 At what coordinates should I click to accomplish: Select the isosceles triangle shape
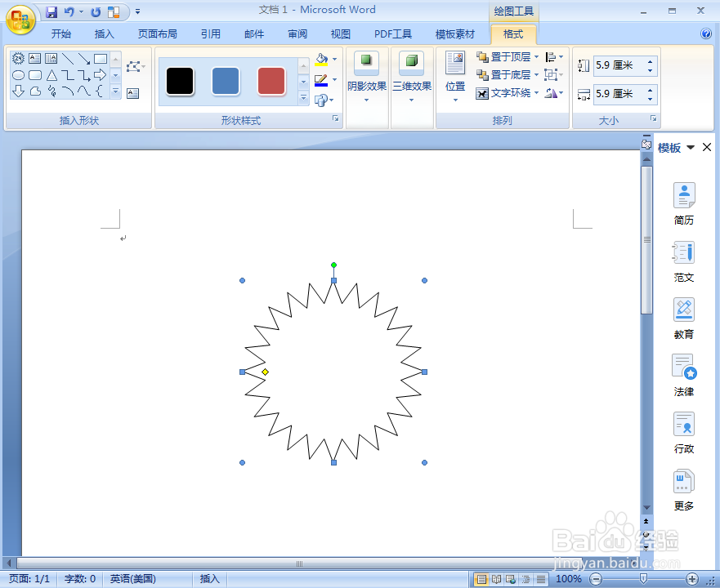click(51, 75)
